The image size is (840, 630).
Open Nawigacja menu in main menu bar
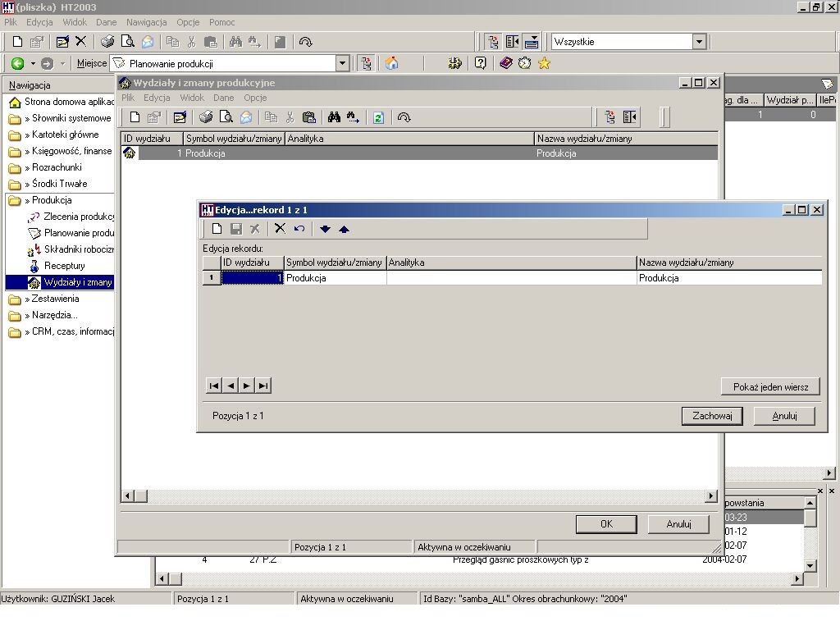click(146, 22)
